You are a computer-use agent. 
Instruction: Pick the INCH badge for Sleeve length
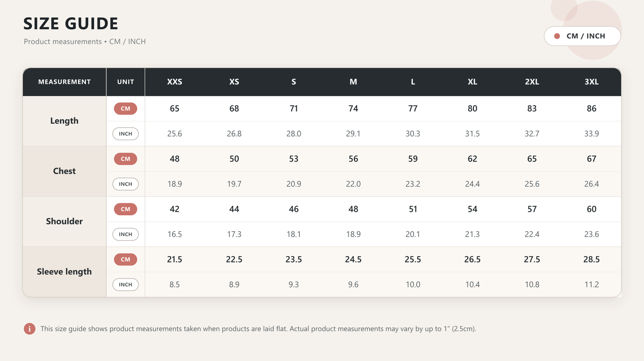point(125,285)
